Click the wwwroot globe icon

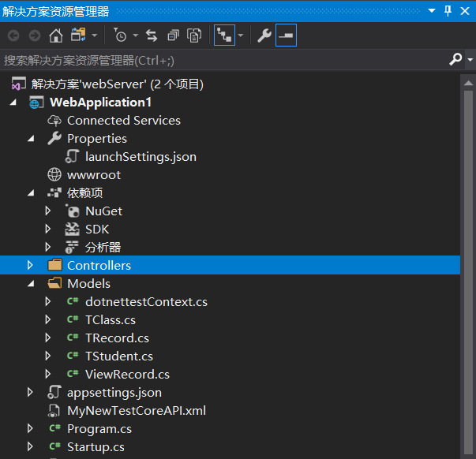54,175
